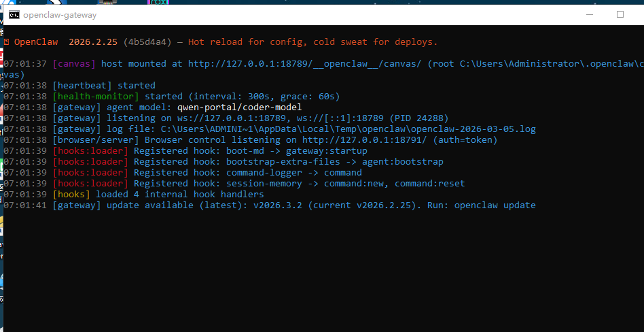Click the red OpenClaw logo glyph in banner
644x332 pixels.
pos(7,42)
